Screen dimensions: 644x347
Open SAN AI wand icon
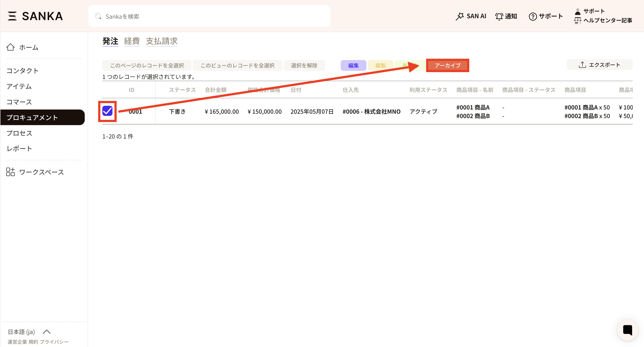459,16
